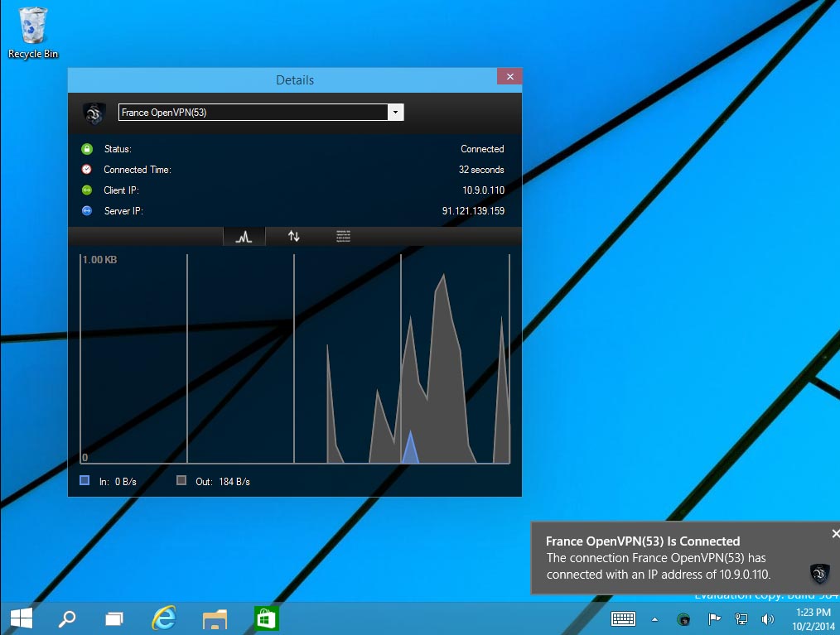Show hidden tray icons arrow
Image resolution: width=840 pixels, height=635 pixels.
tap(654, 619)
